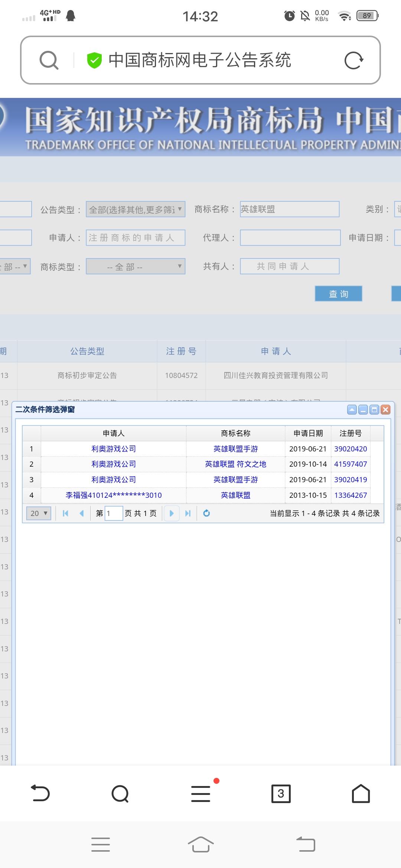The image size is (401, 868).
Task: Open the tabs switcher showing 3
Action: click(x=281, y=793)
